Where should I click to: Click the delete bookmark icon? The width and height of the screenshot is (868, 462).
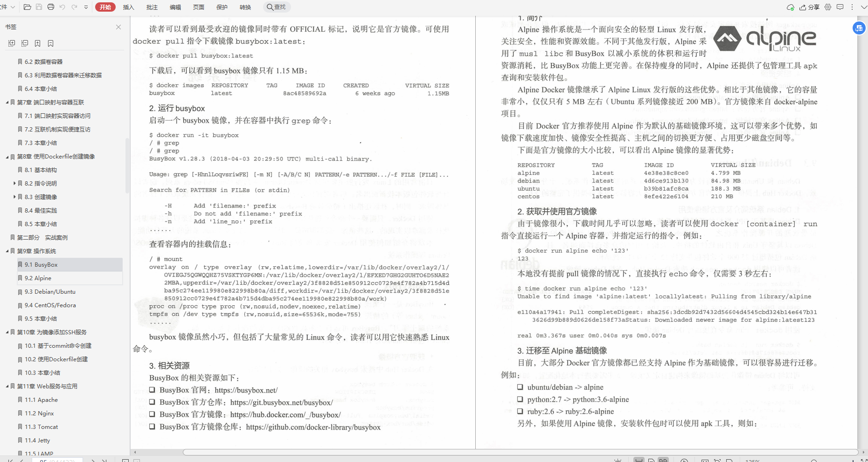click(x=51, y=43)
